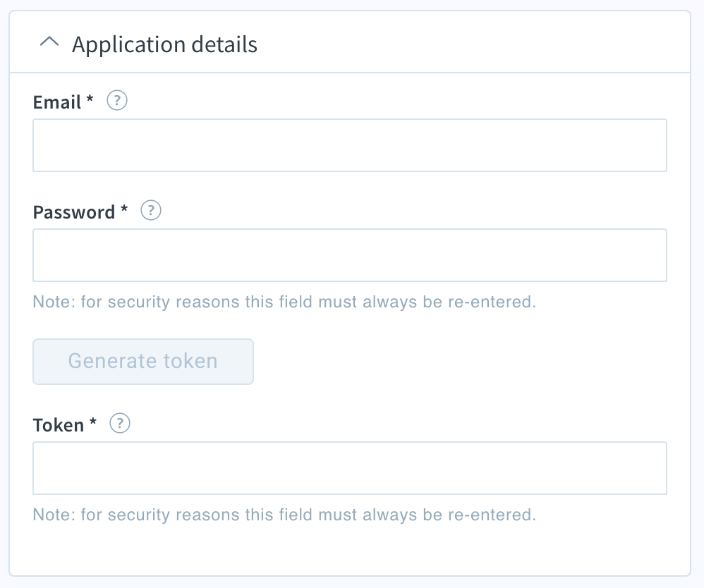Click the question mark beside Email label

pos(116,101)
